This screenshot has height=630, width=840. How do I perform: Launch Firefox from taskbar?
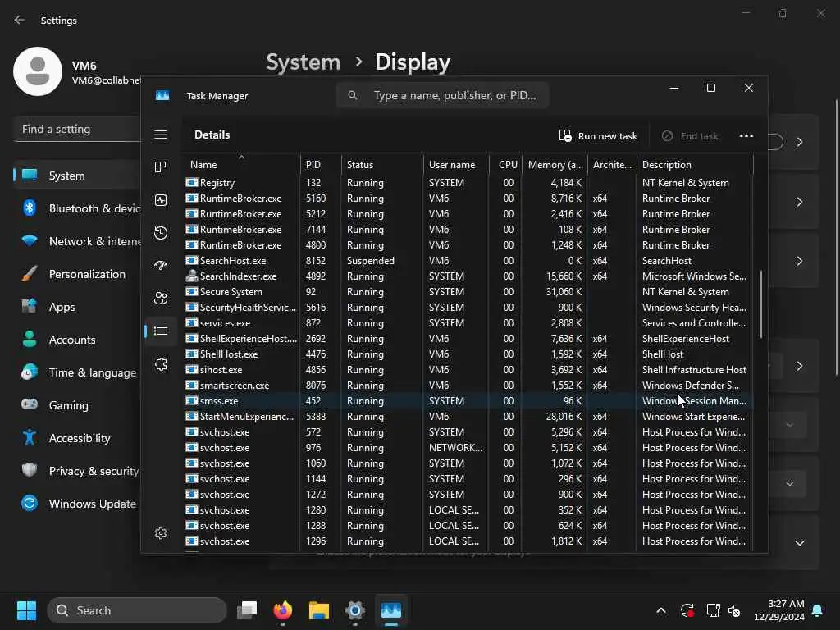tap(283, 610)
